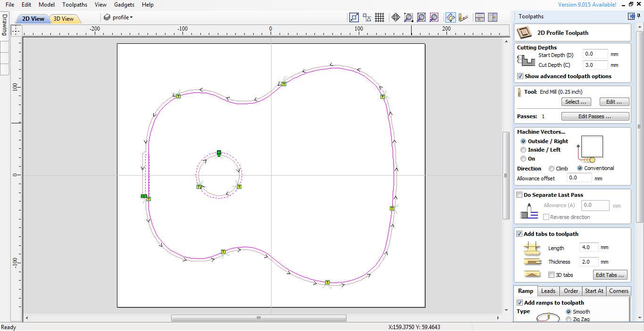The width and height of the screenshot is (644, 331).
Task: Click the Cut Depth input field
Action: click(x=595, y=65)
